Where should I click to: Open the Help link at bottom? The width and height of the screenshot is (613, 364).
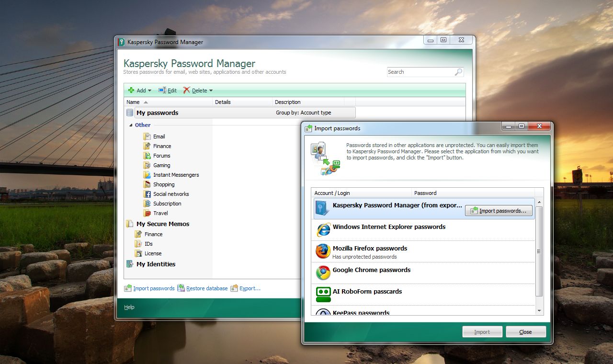[129, 307]
